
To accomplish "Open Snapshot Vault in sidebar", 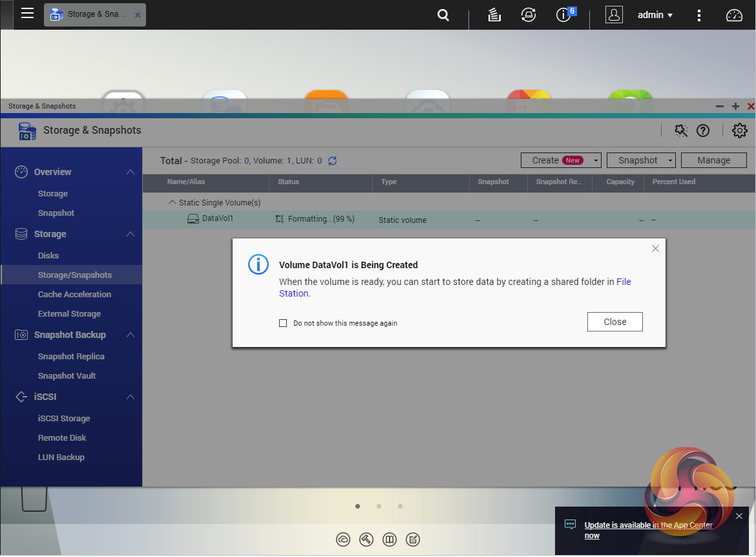I will pyautogui.click(x=67, y=375).
